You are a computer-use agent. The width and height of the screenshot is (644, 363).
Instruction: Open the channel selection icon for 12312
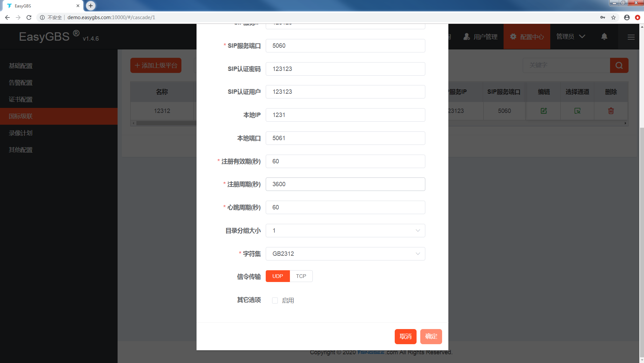point(577,111)
